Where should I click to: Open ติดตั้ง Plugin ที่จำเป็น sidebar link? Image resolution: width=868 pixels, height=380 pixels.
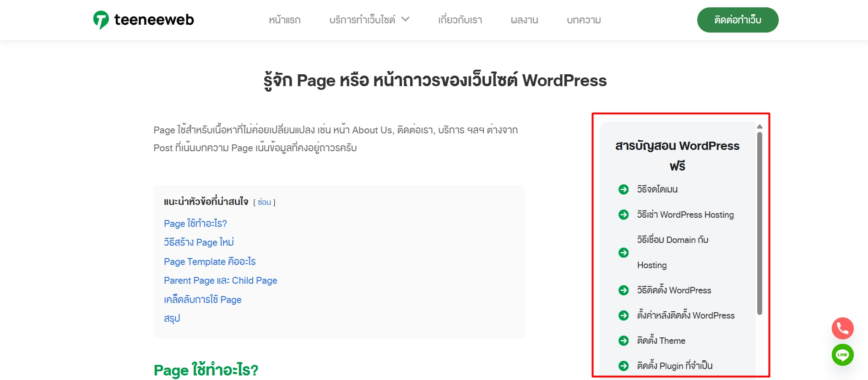point(675,366)
